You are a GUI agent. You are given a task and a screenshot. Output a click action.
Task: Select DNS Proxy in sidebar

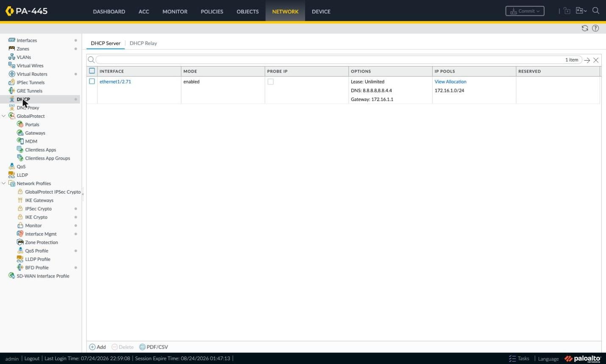pos(28,108)
